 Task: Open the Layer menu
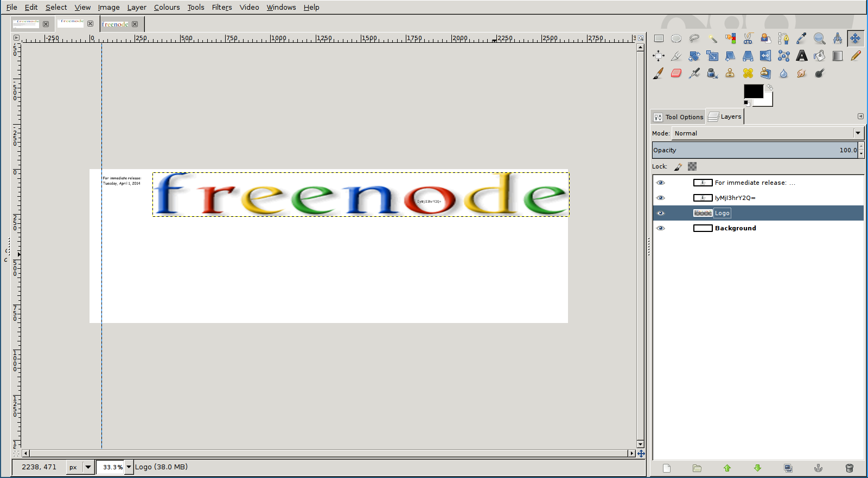137,7
